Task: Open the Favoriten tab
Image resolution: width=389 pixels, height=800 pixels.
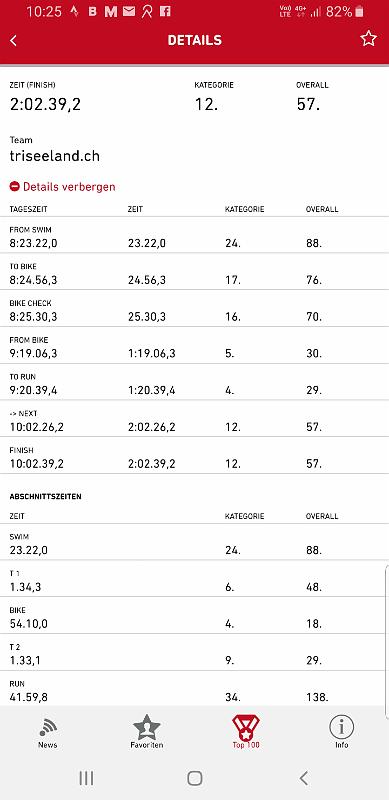Action: coord(147,733)
